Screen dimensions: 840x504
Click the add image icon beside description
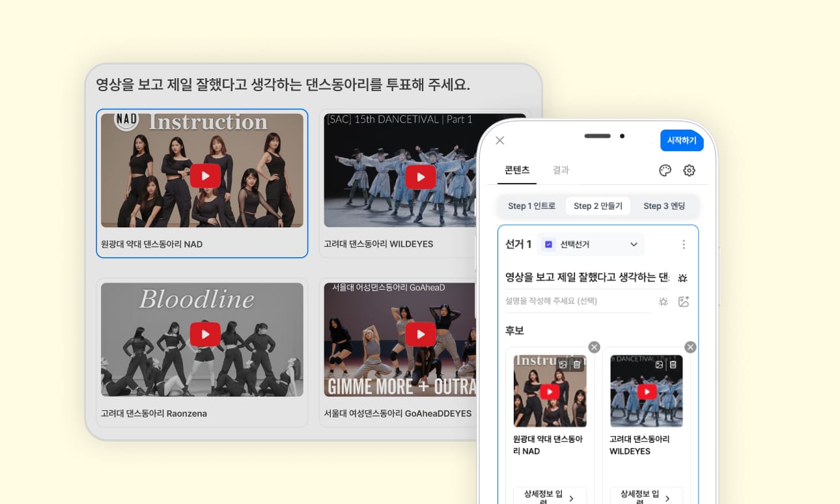pos(683,301)
